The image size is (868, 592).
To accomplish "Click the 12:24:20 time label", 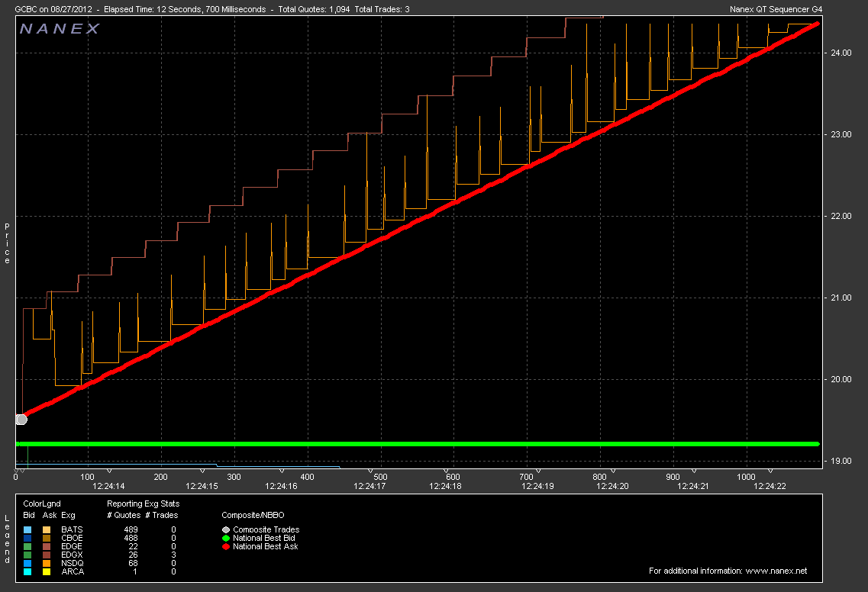I will tap(612, 486).
